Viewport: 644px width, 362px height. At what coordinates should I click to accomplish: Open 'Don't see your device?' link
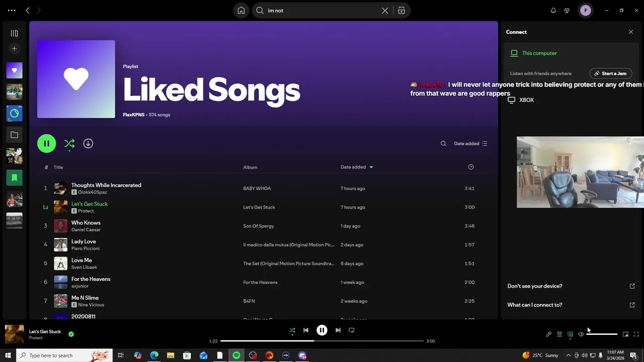(571, 286)
